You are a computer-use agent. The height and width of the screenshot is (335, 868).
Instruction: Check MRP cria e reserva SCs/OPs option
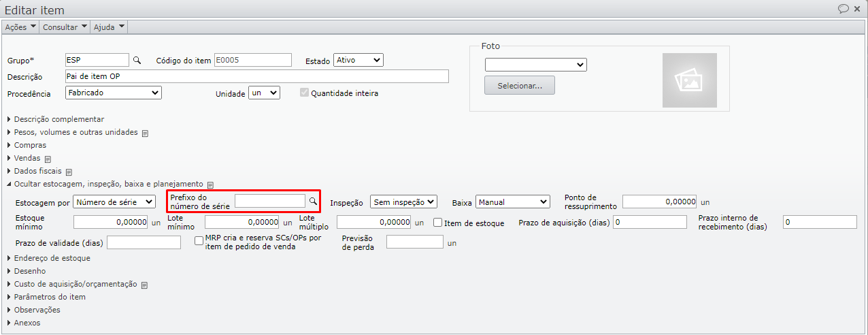(199, 240)
